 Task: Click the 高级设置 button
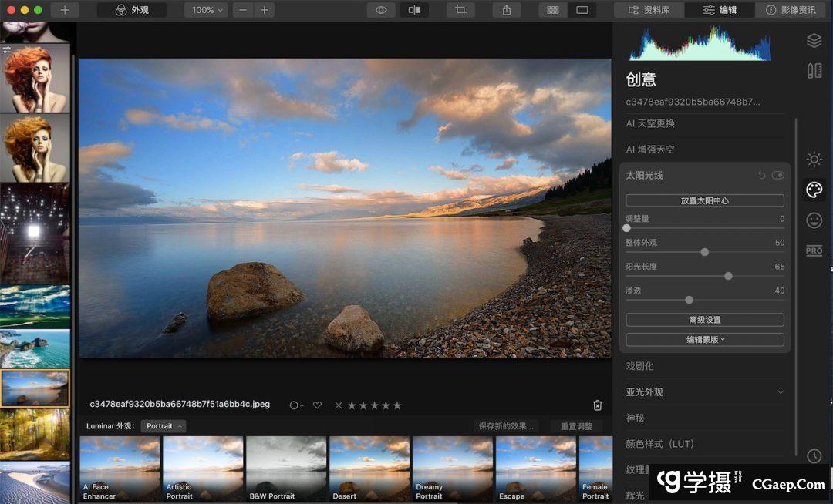(x=705, y=320)
